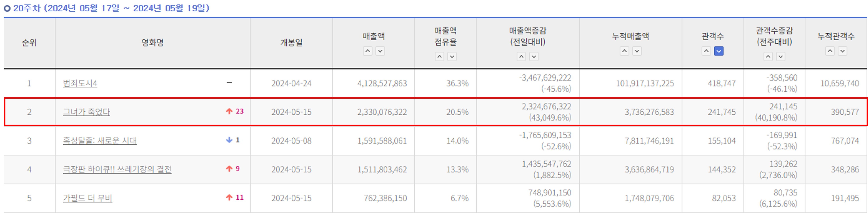Sort 누적관객수 column descending
The image size is (868, 213).
[842, 51]
